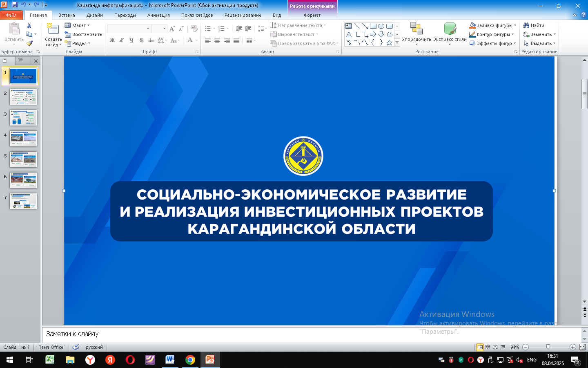588x368 pixels.
Task: Pick the star shape in shapes gallery
Action: (x=389, y=43)
